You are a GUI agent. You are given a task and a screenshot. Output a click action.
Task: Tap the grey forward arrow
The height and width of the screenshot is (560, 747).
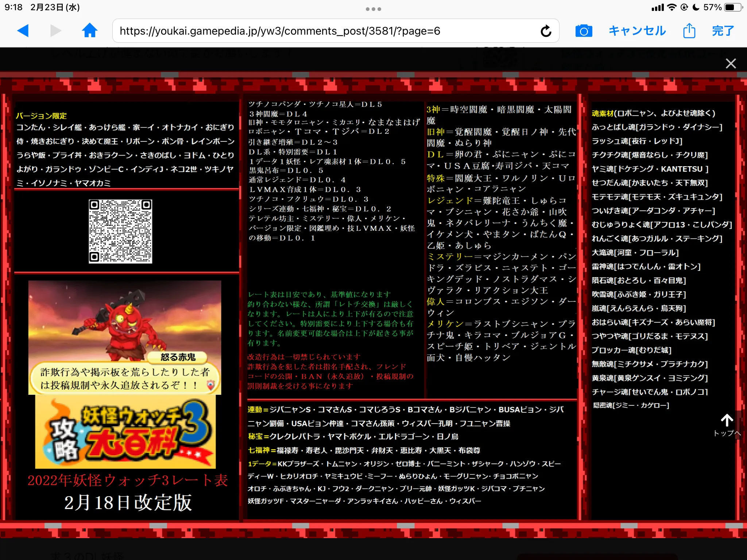tap(55, 31)
